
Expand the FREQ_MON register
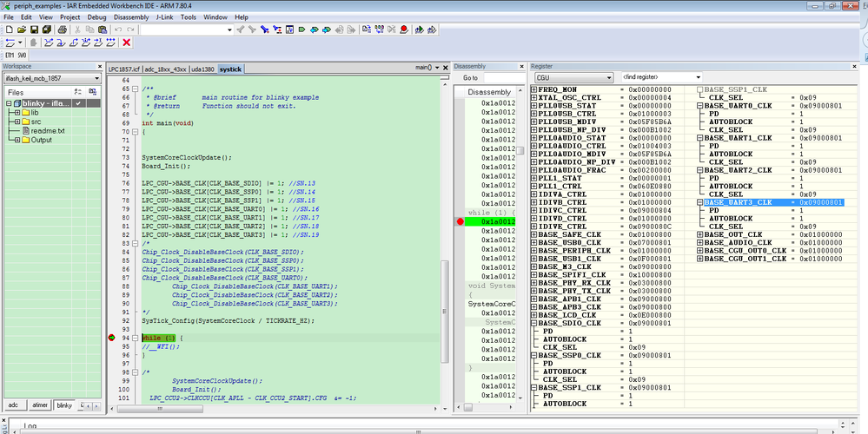coord(533,89)
